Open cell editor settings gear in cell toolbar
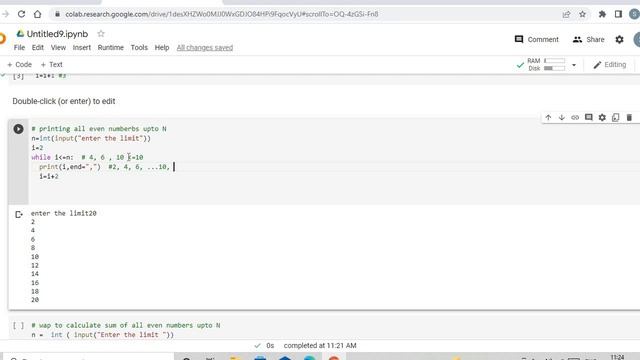The height and width of the screenshot is (360, 640). [602, 118]
